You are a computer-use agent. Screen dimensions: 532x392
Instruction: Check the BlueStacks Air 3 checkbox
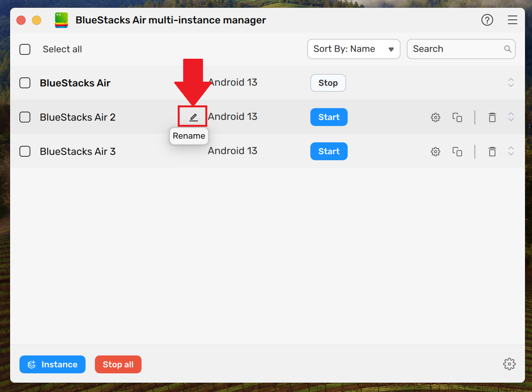click(x=25, y=151)
